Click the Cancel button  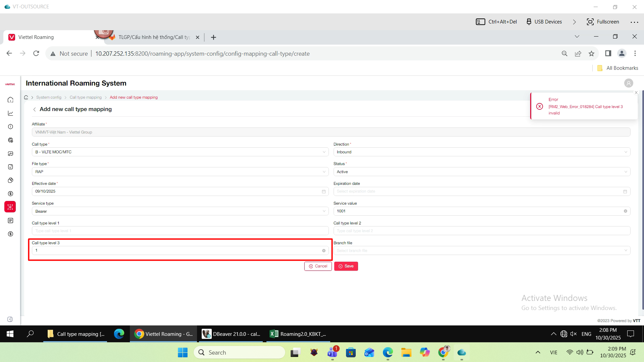pos(318,266)
